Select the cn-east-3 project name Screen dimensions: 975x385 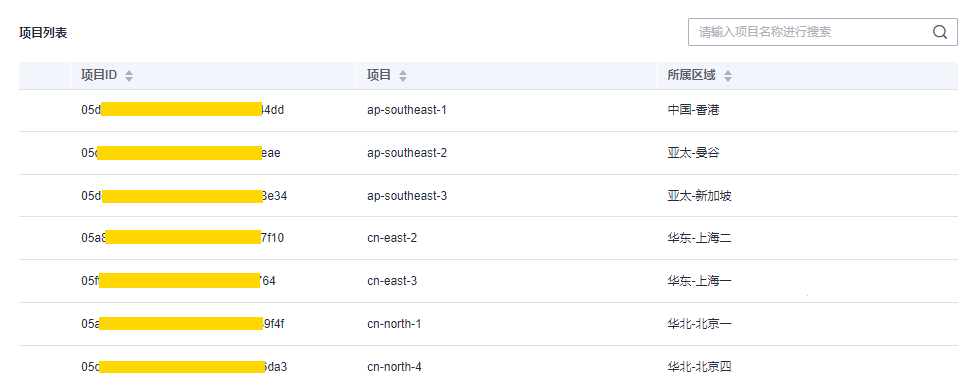[392, 281]
